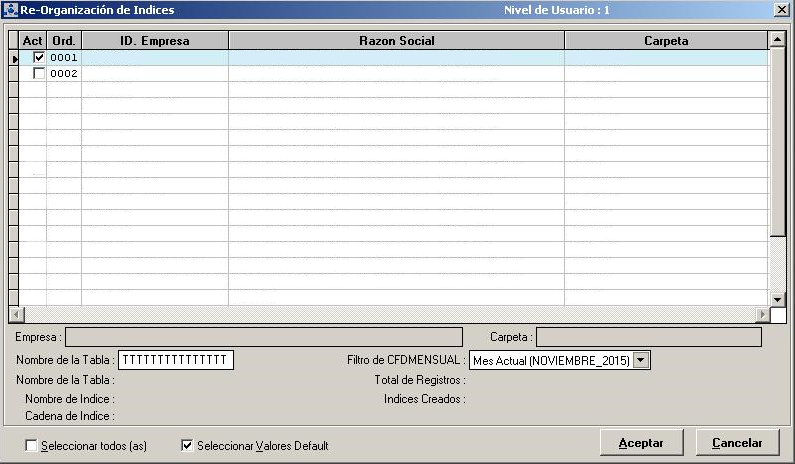This screenshot has width=795, height=464.
Task: Click the Nombre de la Tabla input field
Action: (x=175, y=360)
